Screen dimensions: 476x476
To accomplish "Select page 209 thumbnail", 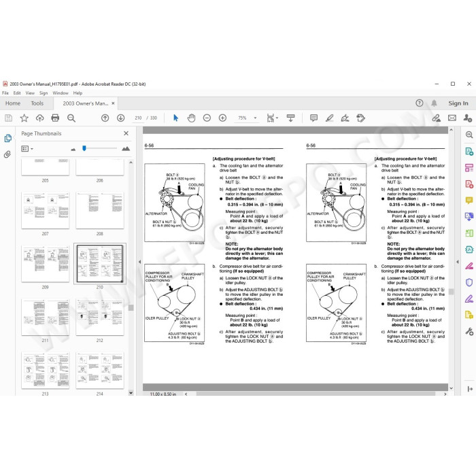I will [46, 264].
